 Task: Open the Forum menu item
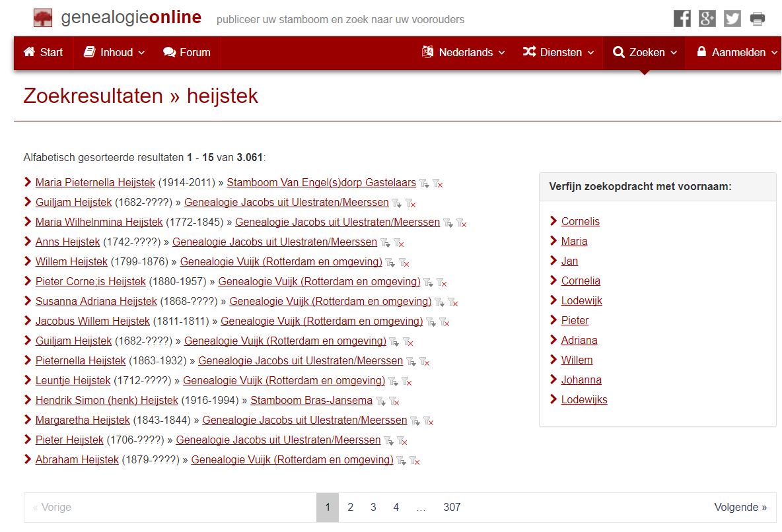tap(187, 52)
